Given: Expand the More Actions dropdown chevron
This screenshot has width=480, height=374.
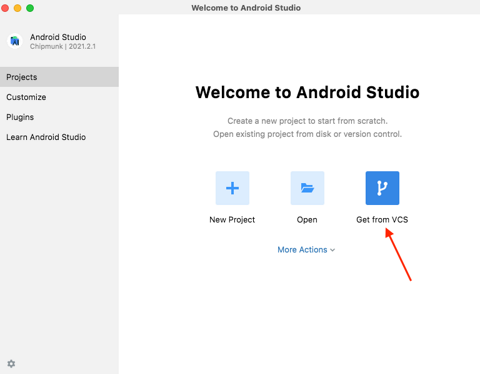Looking at the screenshot, I should pos(332,250).
